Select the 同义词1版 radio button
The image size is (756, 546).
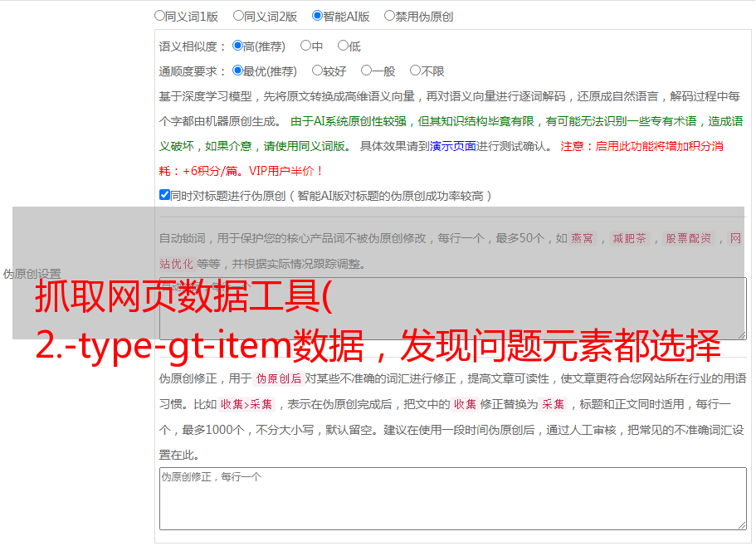[x=159, y=16]
